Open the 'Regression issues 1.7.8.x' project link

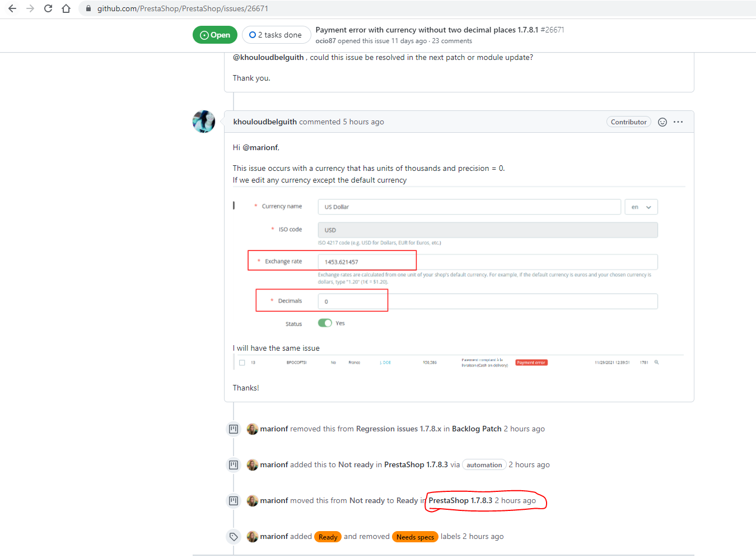pyautogui.click(x=399, y=429)
